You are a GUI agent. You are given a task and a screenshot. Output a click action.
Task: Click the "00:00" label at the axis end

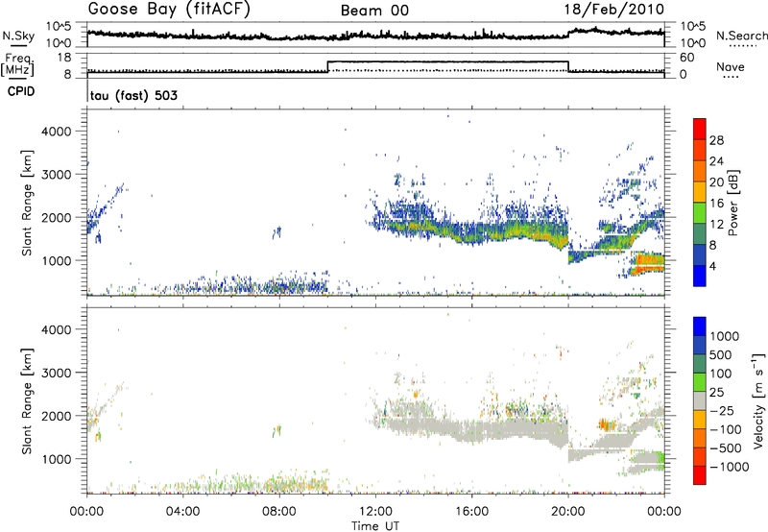(x=664, y=512)
